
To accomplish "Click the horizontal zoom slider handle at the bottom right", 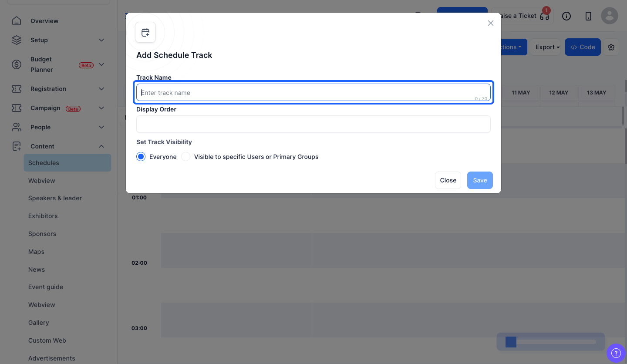I will (x=511, y=342).
